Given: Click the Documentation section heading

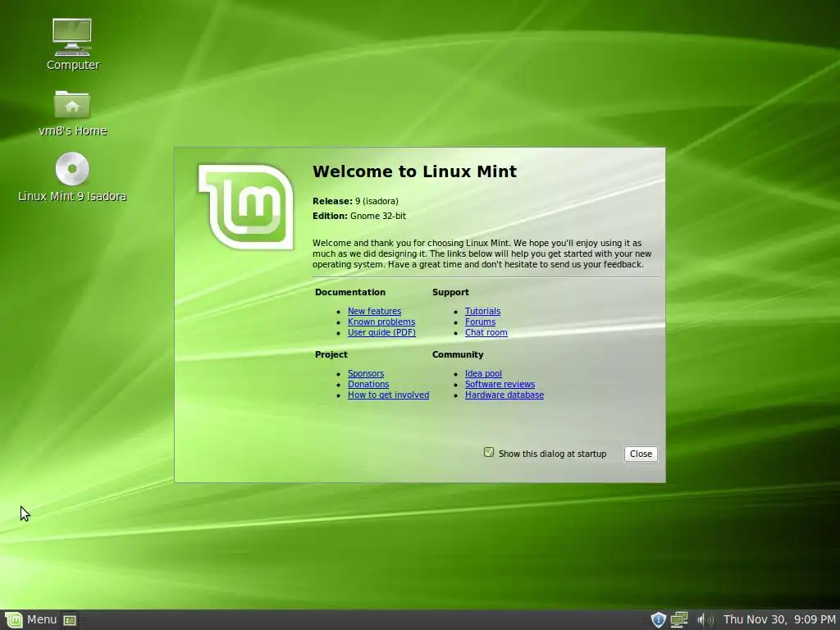Looking at the screenshot, I should click(349, 292).
